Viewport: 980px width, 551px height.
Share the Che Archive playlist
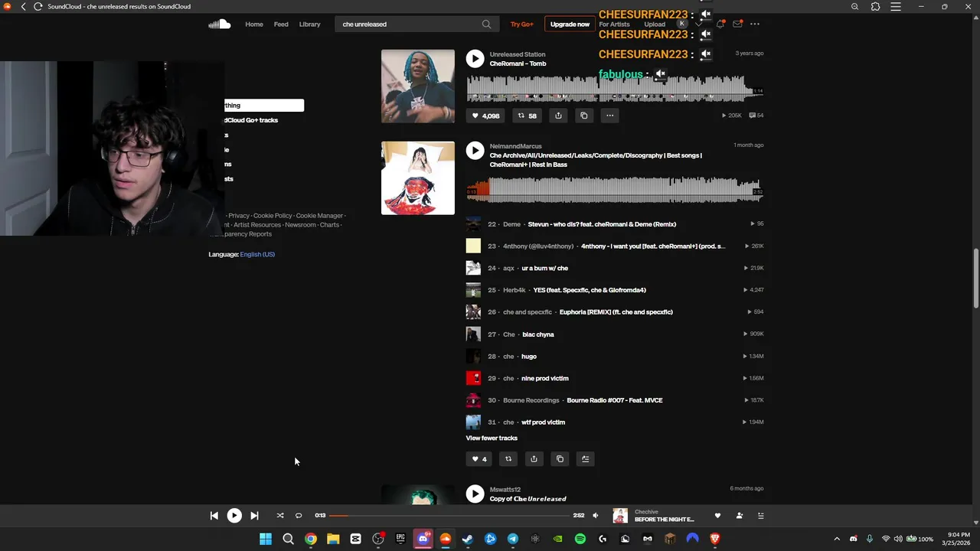(x=534, y=459)
